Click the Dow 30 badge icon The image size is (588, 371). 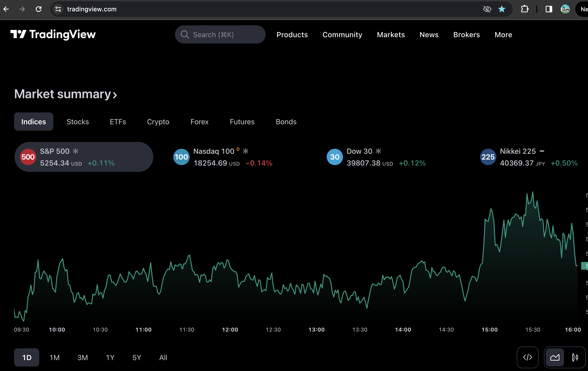tap(335, 157)
